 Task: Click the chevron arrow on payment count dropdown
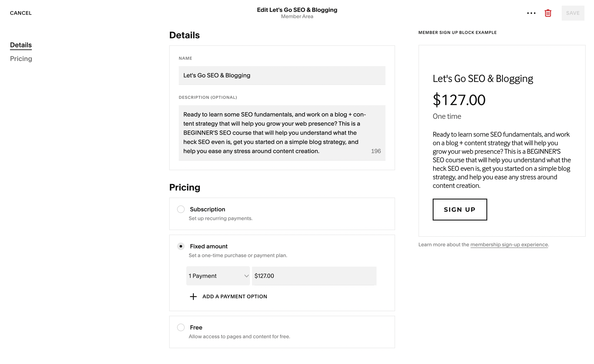(246, 276)
